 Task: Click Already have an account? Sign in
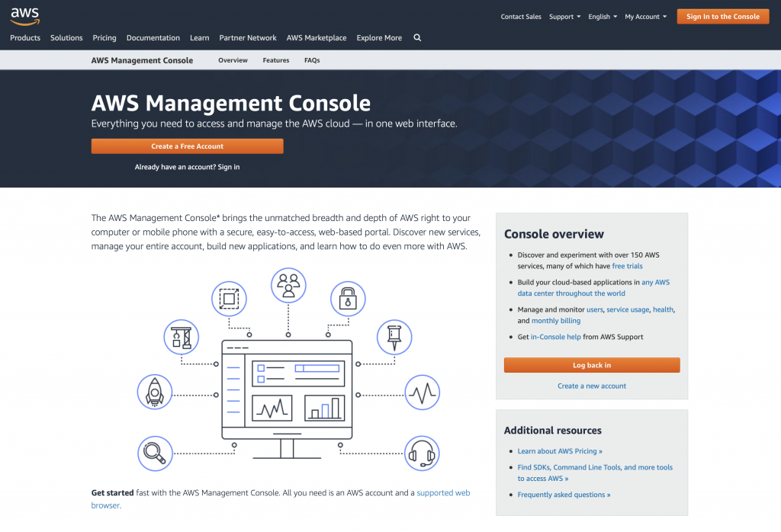click(187, 167)
